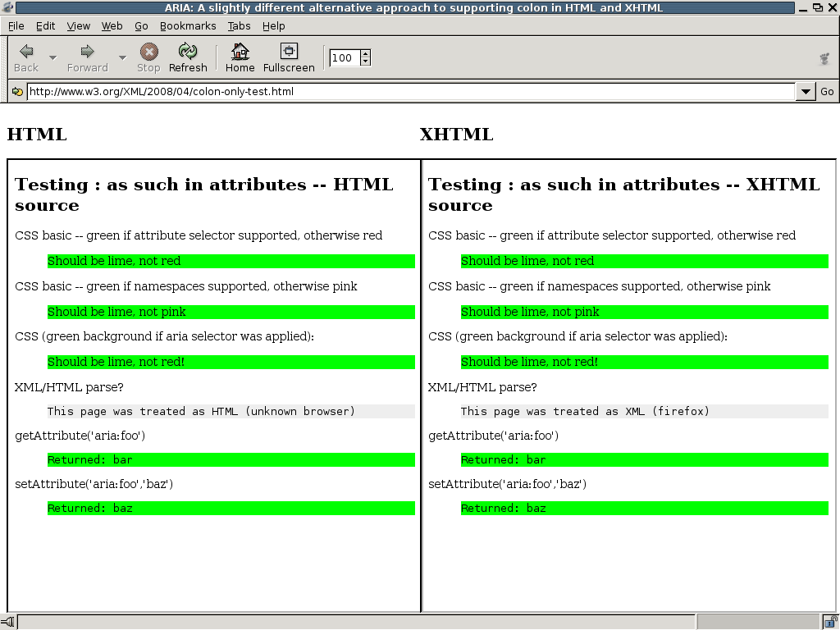Open the Web menu

[x=112, y=25]
